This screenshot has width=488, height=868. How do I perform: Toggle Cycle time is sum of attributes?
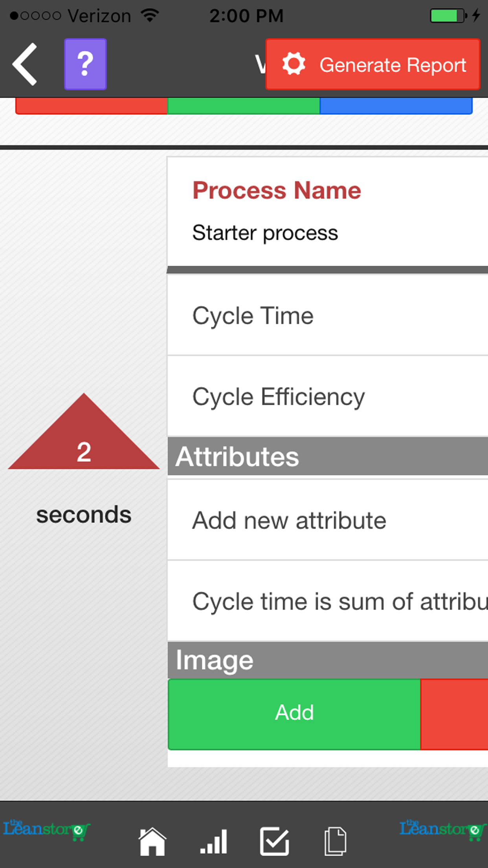[327, 601]
